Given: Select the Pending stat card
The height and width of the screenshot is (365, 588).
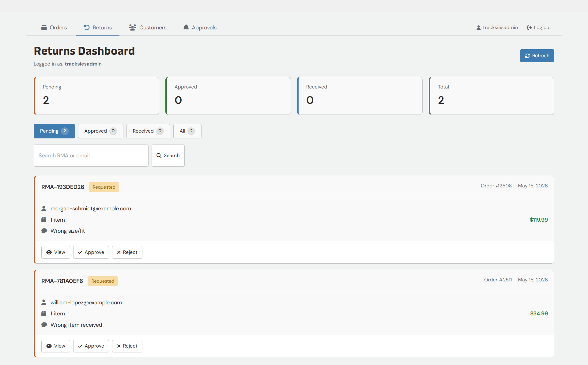Looking at the screenshot, I should tap(96, 96).
